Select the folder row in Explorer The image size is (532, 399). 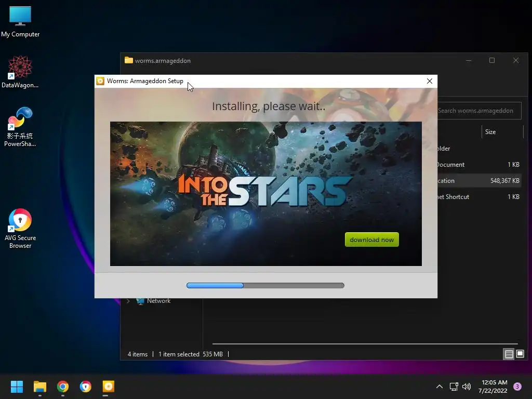point(479,149)
